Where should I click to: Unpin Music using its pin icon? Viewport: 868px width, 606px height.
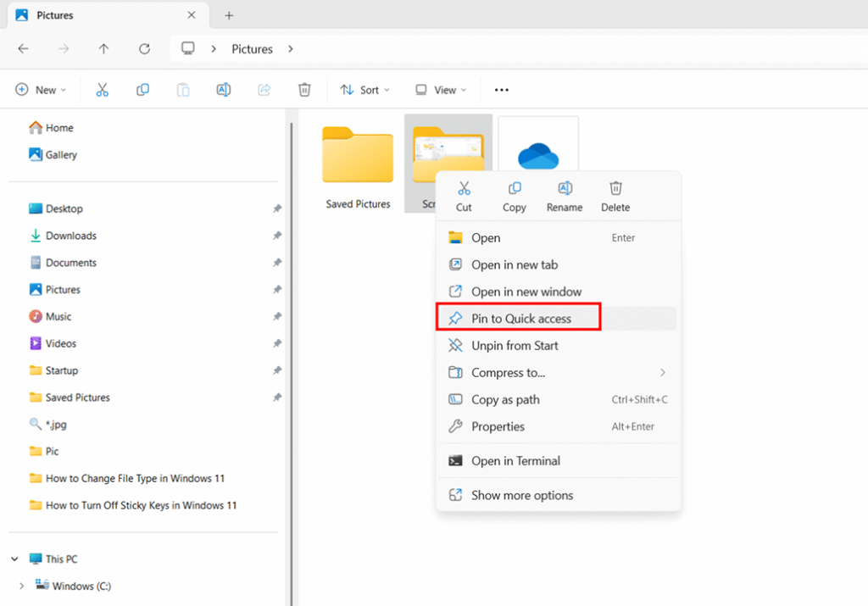click(277, 316)
